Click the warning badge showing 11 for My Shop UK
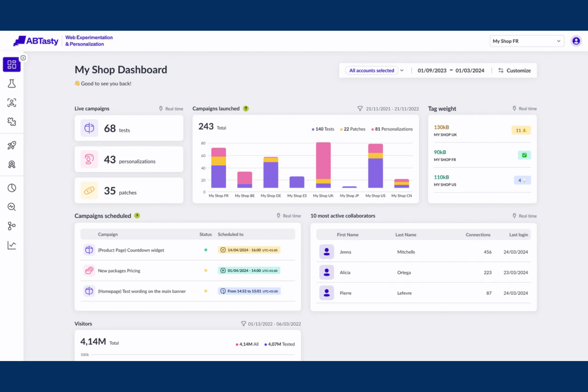Viewport: 588px width, 392px height. [521, 130]
